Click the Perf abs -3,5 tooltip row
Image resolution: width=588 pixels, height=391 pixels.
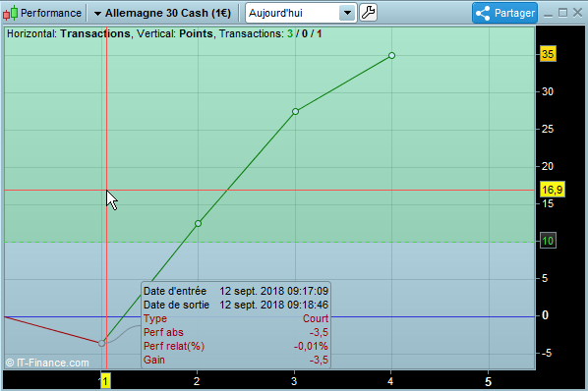pos(236,332)
